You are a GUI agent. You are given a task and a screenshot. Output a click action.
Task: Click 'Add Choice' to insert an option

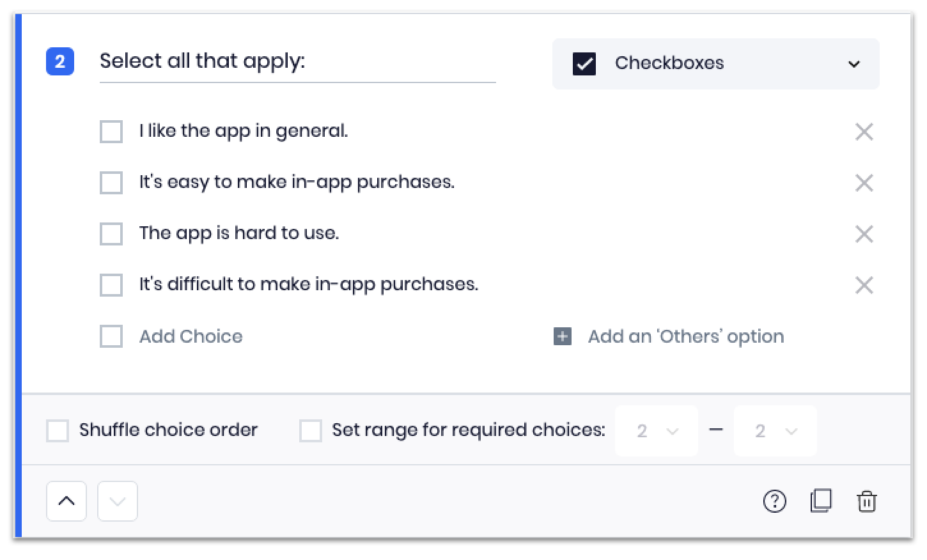point(191,336)
